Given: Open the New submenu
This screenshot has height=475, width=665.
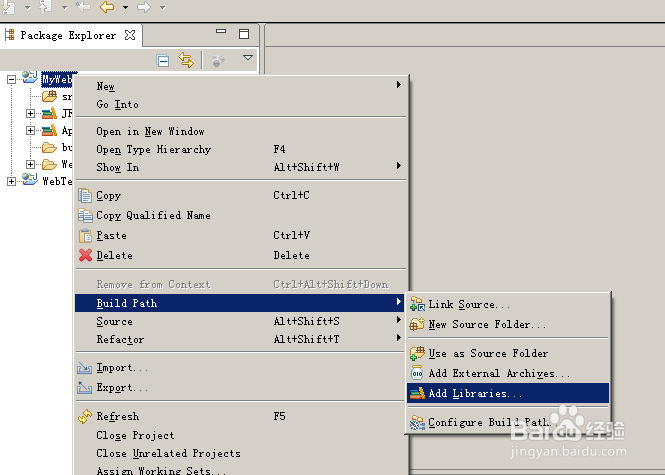Looking at the screenshot, I should [240, 86].
